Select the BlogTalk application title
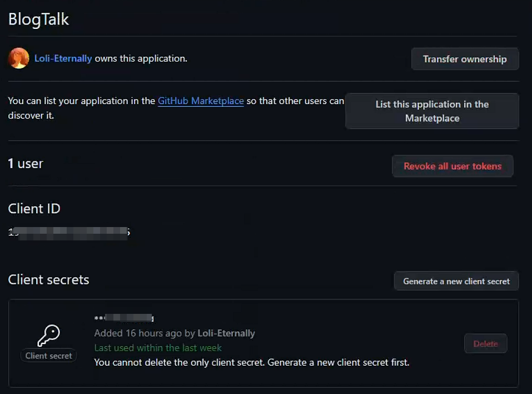 pos(38,19)
